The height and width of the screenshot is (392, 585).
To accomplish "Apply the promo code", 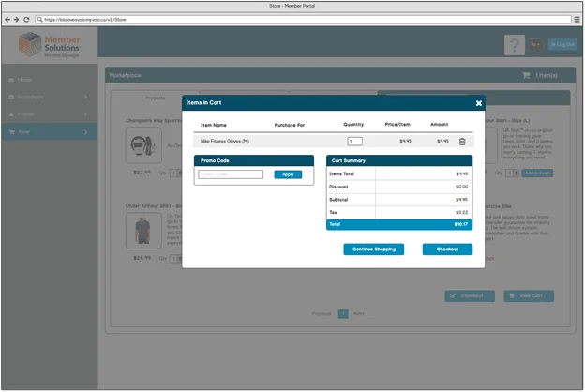I will click(288, 174).
